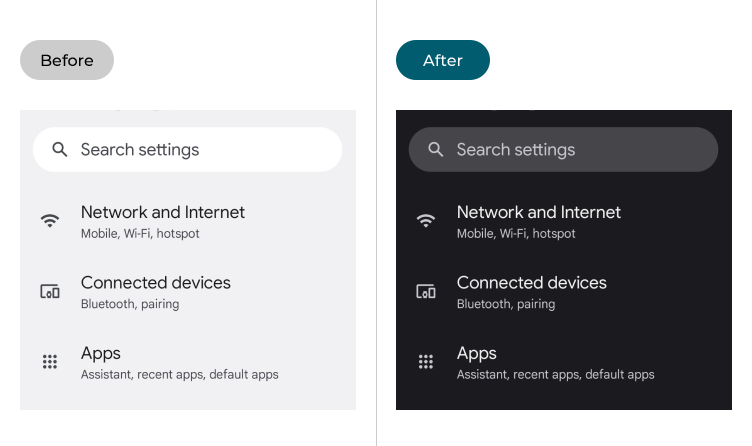Open the Apps title in dark panel
This screenshot has width=752, height=446.
click(x=477, y=353)
